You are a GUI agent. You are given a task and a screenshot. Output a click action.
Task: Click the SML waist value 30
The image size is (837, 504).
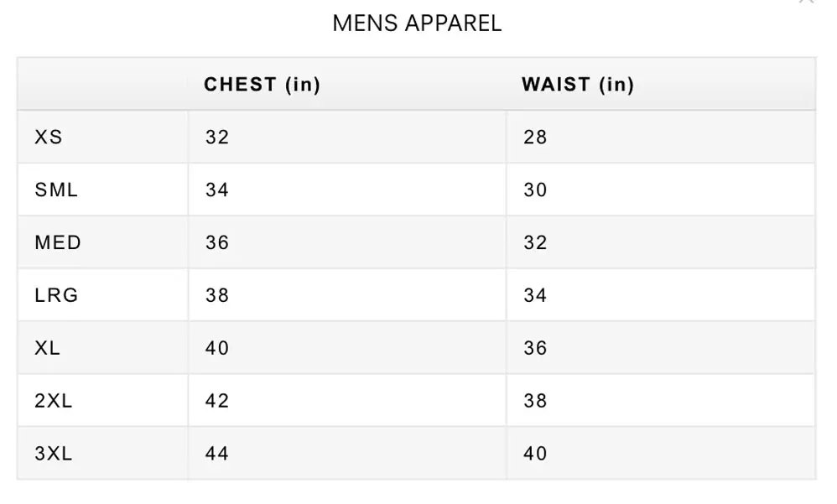(535, 190)
